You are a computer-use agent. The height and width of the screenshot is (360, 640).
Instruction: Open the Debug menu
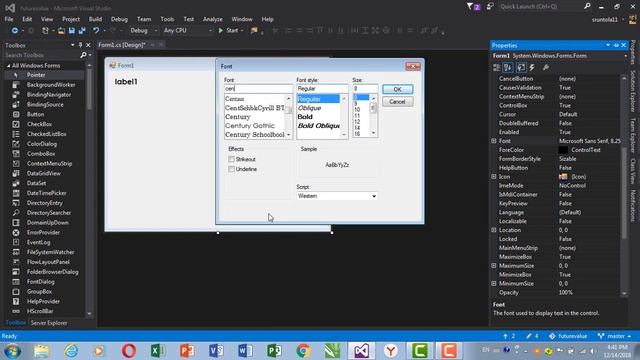[119, 19]
